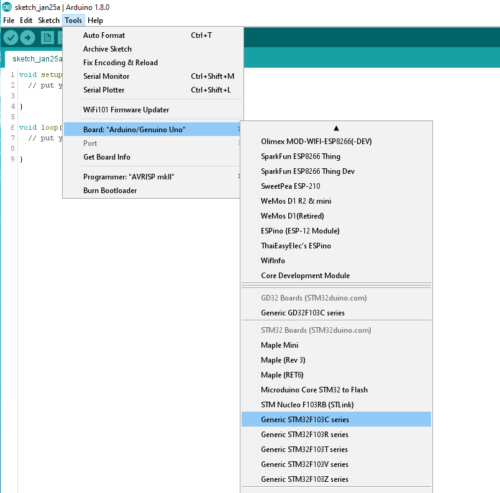Choose Burn Bootloader option
Image resolution: width=500 pixels, height=493 pixels.
[x=152, y=190]
